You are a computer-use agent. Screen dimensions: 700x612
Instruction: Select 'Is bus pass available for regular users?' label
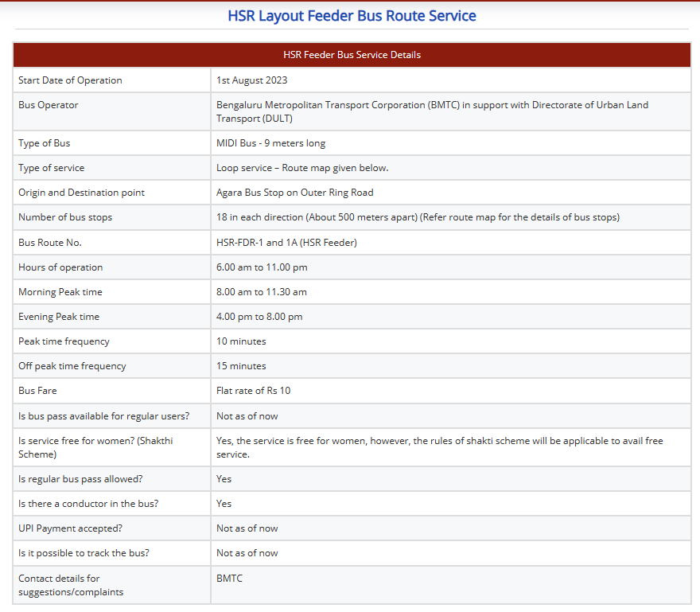coord(104,416)
